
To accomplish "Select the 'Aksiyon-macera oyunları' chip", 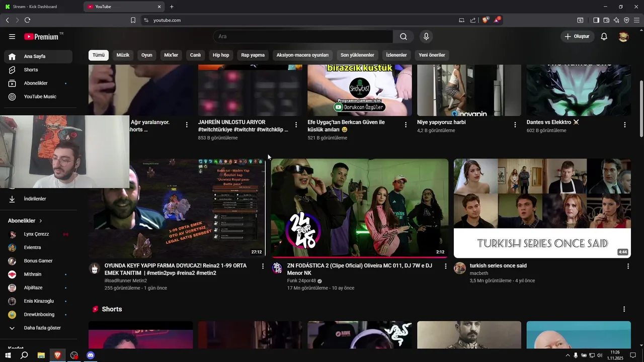I will (x=302, y=55).
